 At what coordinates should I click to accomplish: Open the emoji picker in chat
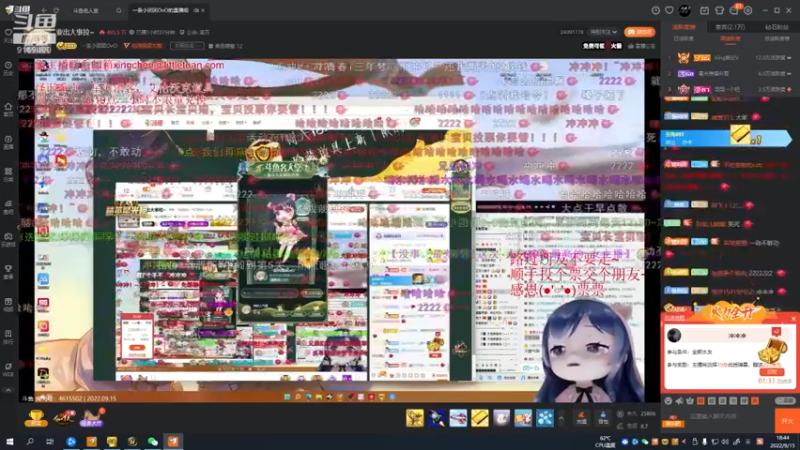[668, 401]
